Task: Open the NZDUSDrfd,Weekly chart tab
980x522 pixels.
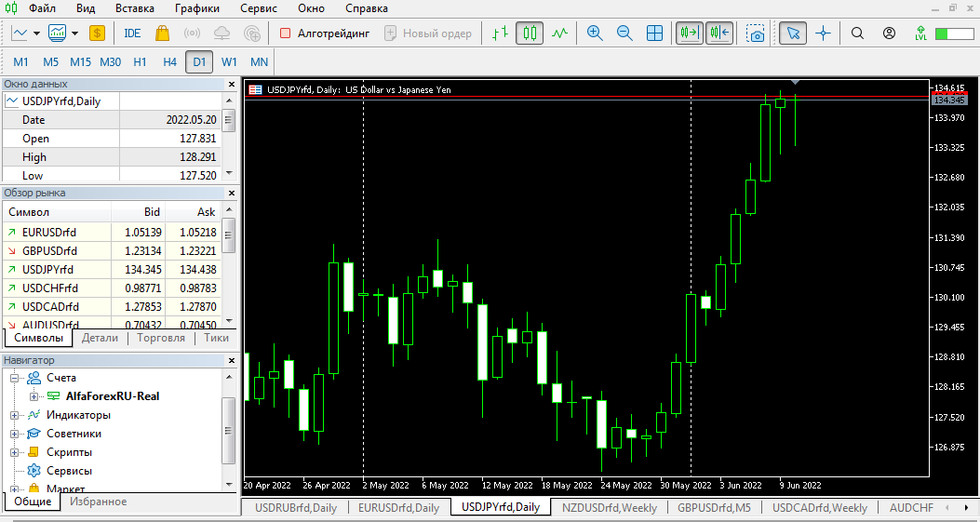Action: [x=610, y=508]
